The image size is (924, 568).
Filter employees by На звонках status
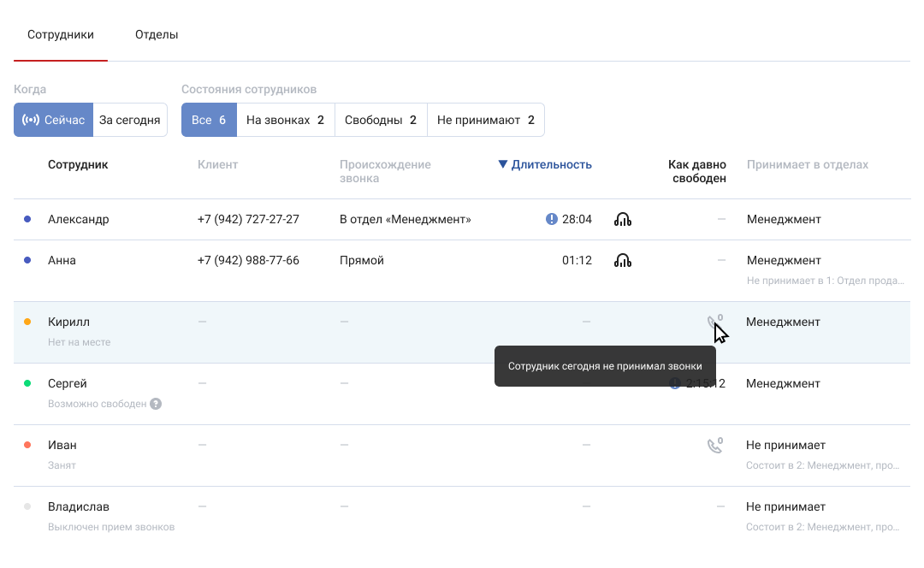(285, 121)
